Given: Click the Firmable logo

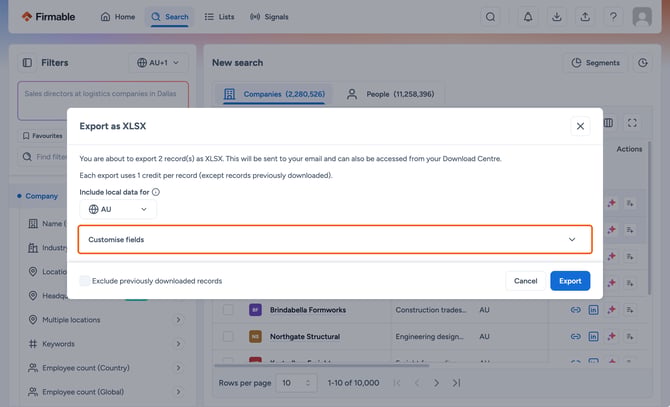Looking at the screenshot, I should [48, 17].
